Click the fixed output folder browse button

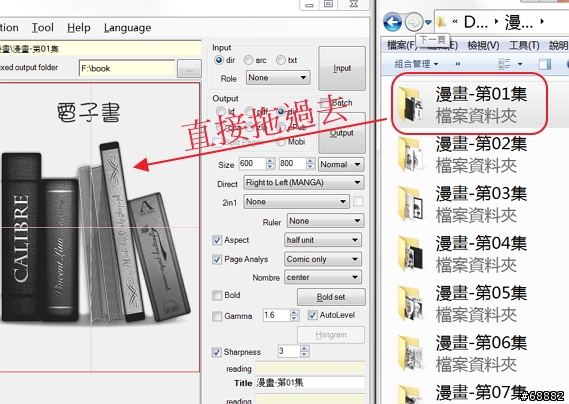coord(189,68)
